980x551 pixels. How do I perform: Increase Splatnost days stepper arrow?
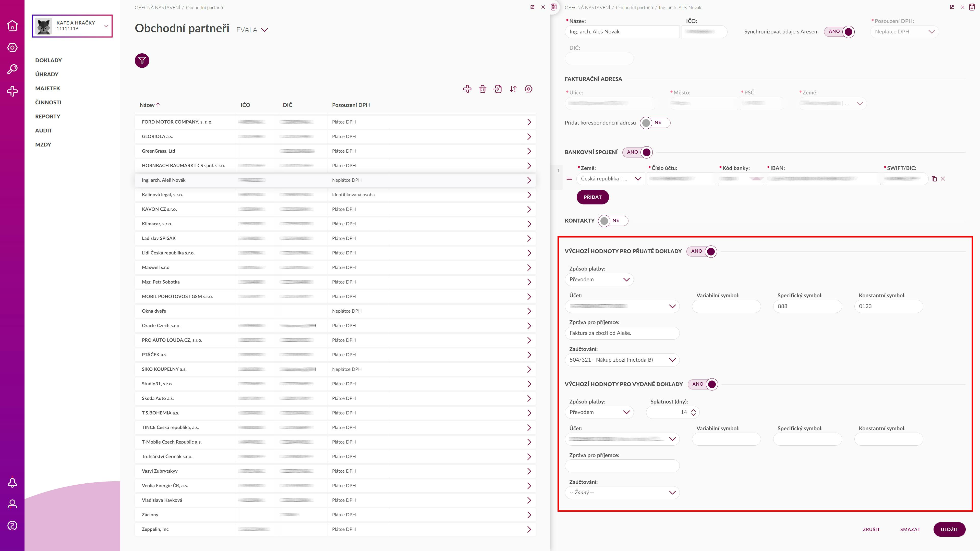(693, 410)
